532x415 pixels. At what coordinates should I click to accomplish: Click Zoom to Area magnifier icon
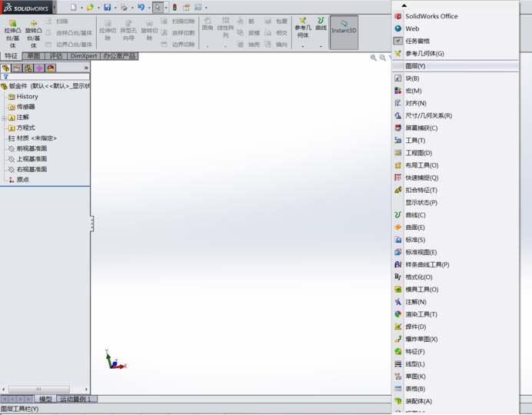[x=382, y=58]
